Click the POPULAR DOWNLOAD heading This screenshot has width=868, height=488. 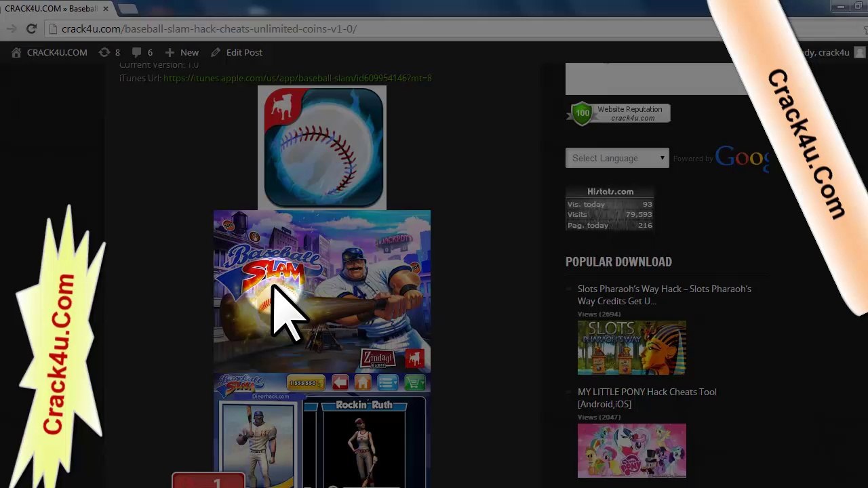tap(618, 262)
